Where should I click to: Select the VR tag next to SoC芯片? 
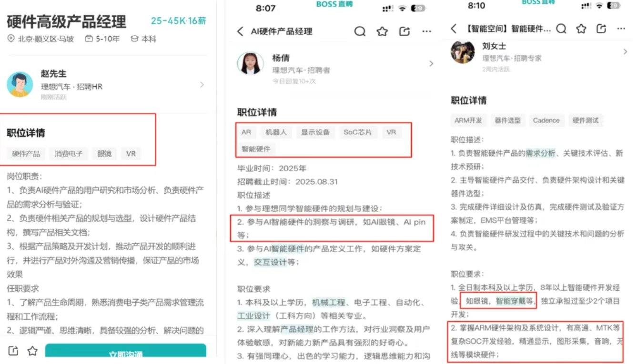pos(392,132)
